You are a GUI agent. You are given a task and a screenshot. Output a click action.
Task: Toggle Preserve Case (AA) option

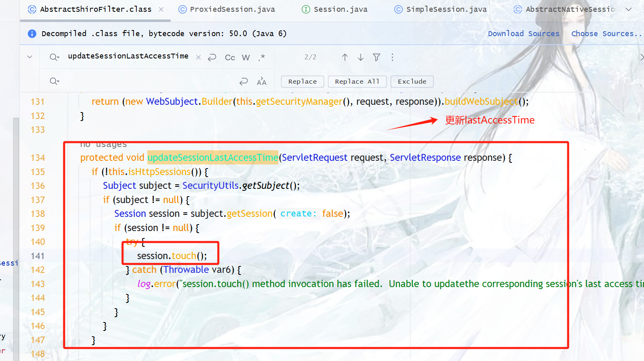click(262, 81)
